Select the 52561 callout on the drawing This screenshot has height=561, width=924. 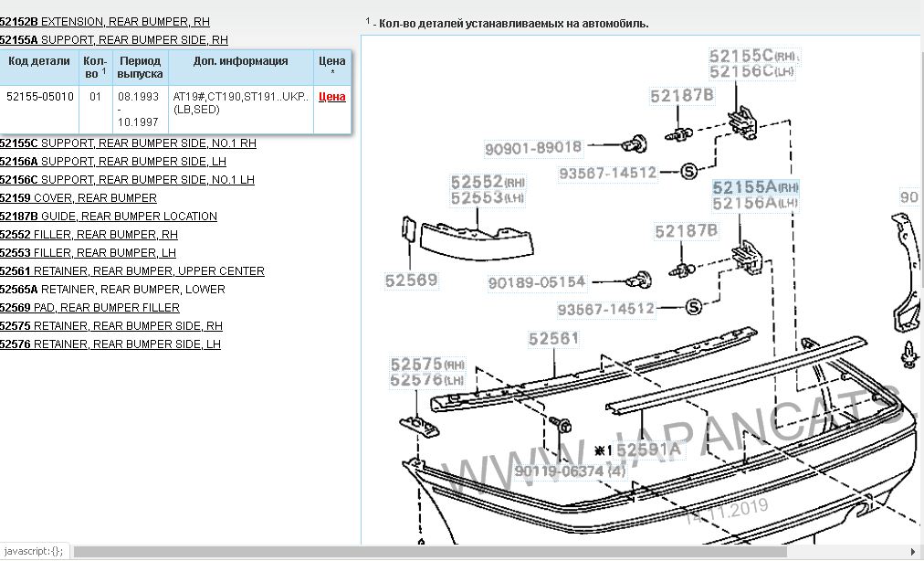[553, 339]
